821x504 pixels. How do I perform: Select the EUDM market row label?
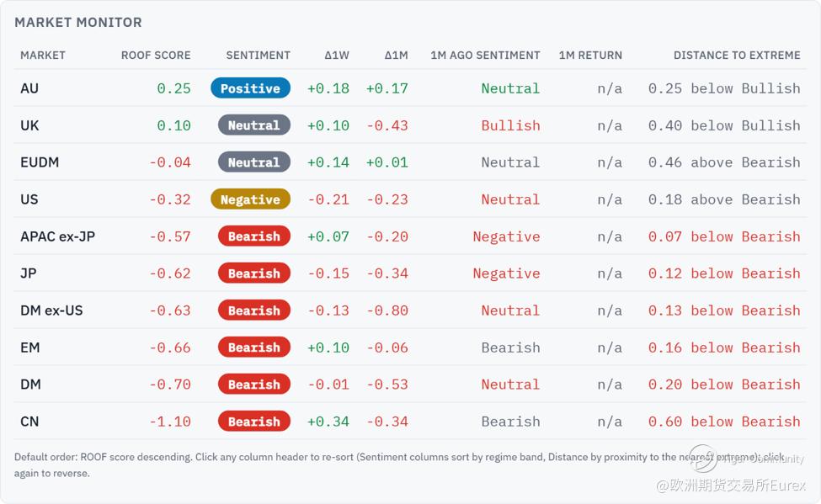pos(40,162)
